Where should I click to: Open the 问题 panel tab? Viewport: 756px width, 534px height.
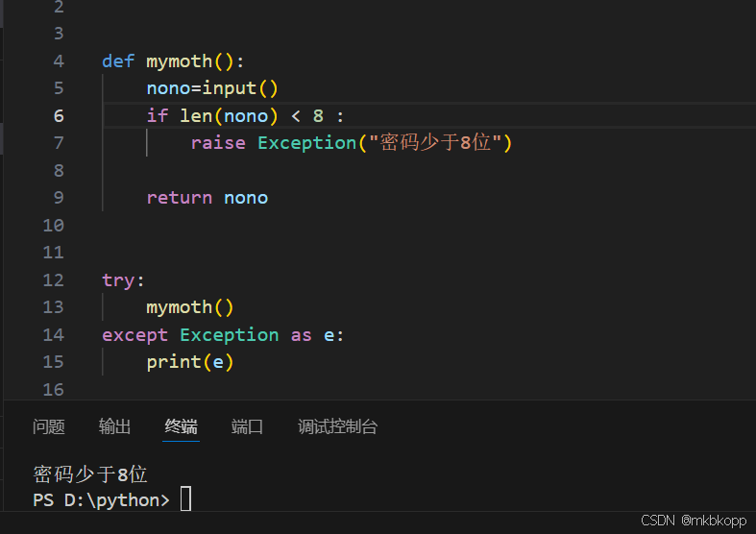(x=49, y=426)
